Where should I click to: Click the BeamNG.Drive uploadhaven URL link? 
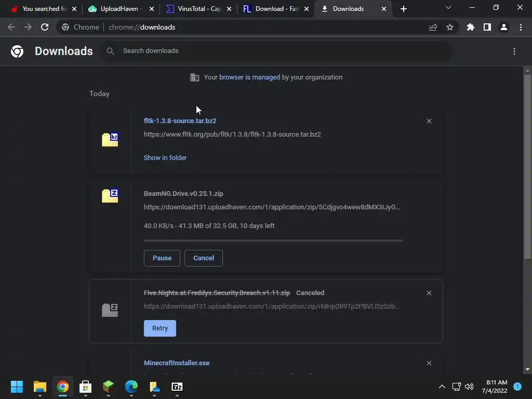click(x=272, y=207)
